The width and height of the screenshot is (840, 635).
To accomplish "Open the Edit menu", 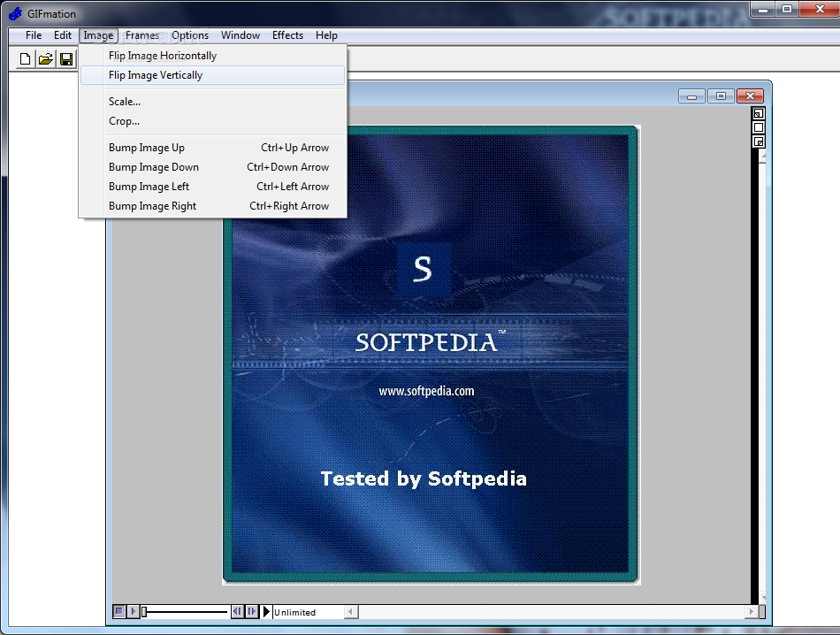I will tap(63, 34).
